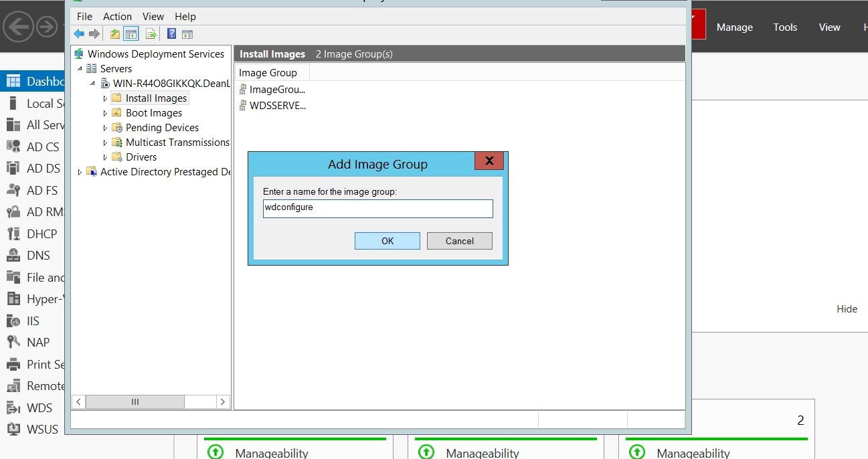868x459 pixels.
Task: Click the Show/Hide Action Pane icon
Action: [187, 34]
